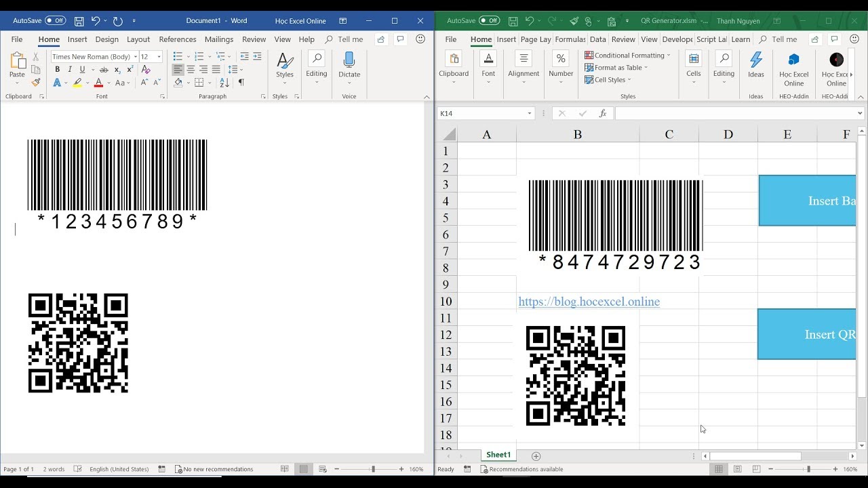The height and width of the screenshot is (488, 868).
Task: Center align text in Word
Action: click(x=191, y=69)
